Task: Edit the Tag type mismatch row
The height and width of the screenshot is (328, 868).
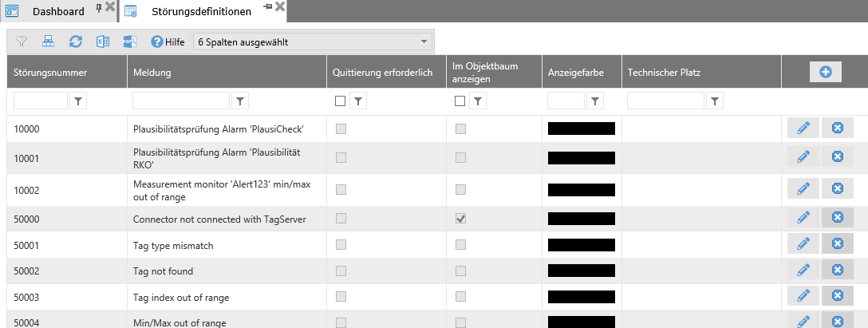Action: point(803,245)
